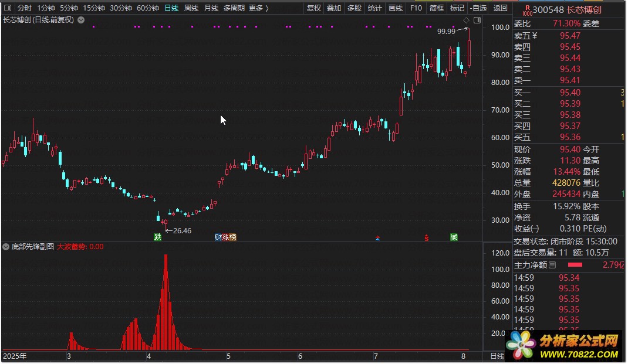
Task: Open the 统计 statistics tool
Action: tap(374, 8)
